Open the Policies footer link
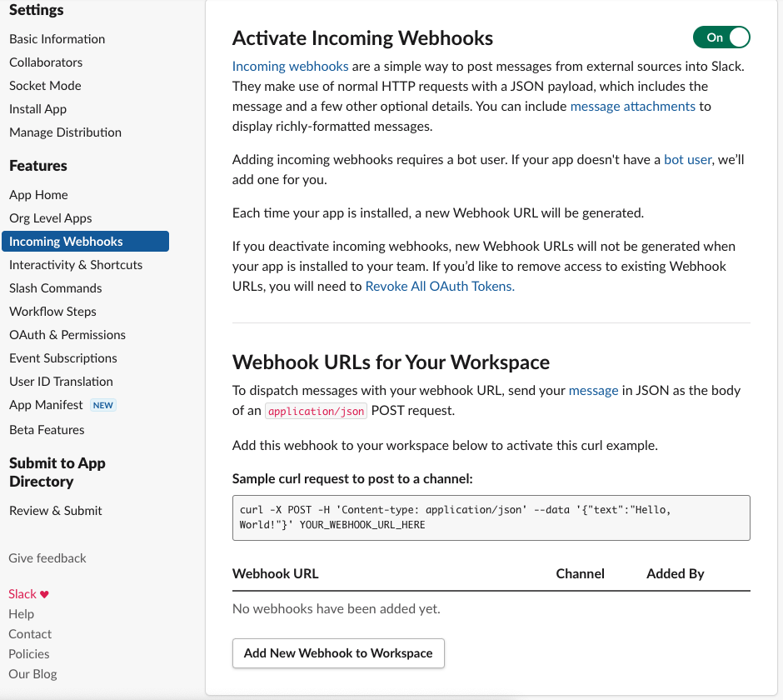Screen dimensions: 783x700 click(x=29, y=654)
